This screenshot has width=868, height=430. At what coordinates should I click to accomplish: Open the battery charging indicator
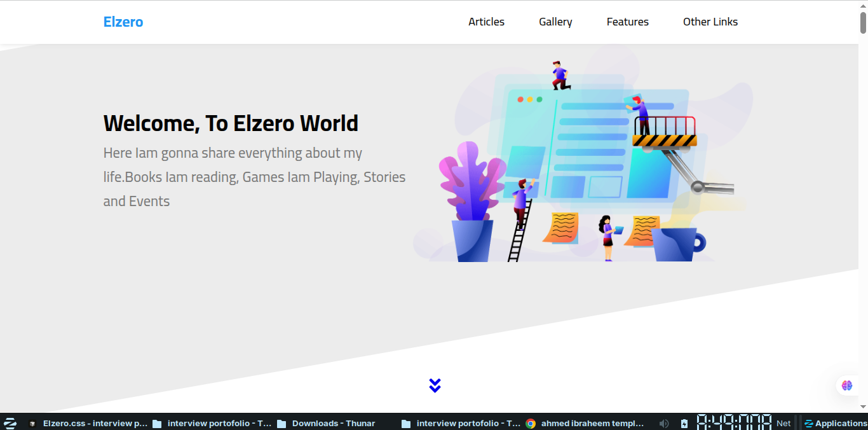click(684, 423)
